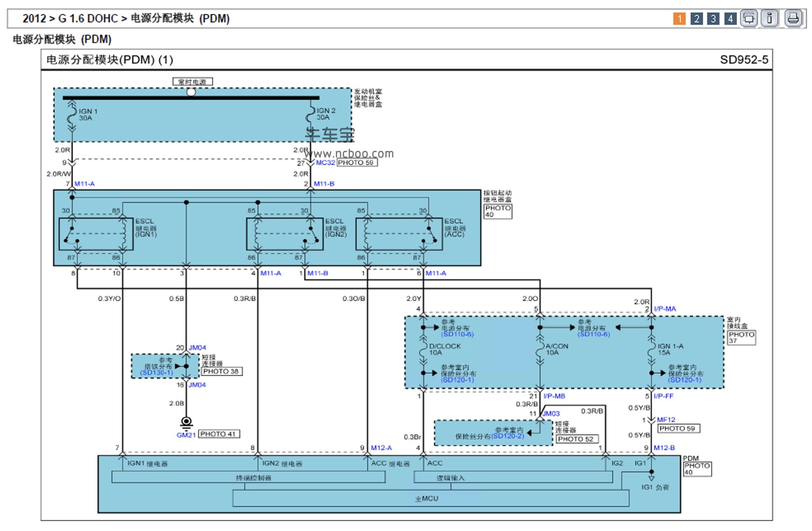
Task: Open PHOTO 52 below JM03 joint connector
Action: [x=577, y=439]
